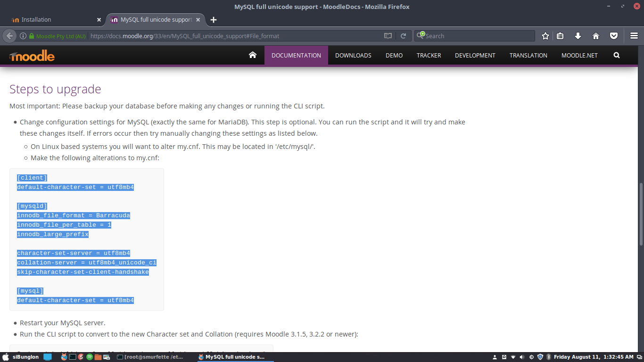Click 'innodb_file_per_table = 1' code line
Viewport: 644px width, 362px height.
coord(64,225)
